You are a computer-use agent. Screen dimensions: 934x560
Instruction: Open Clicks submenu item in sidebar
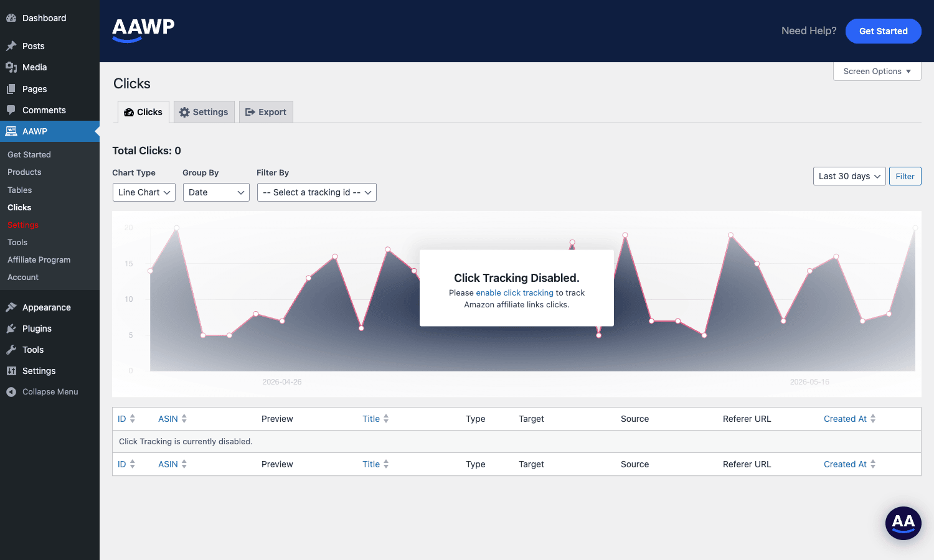[19, 207]
